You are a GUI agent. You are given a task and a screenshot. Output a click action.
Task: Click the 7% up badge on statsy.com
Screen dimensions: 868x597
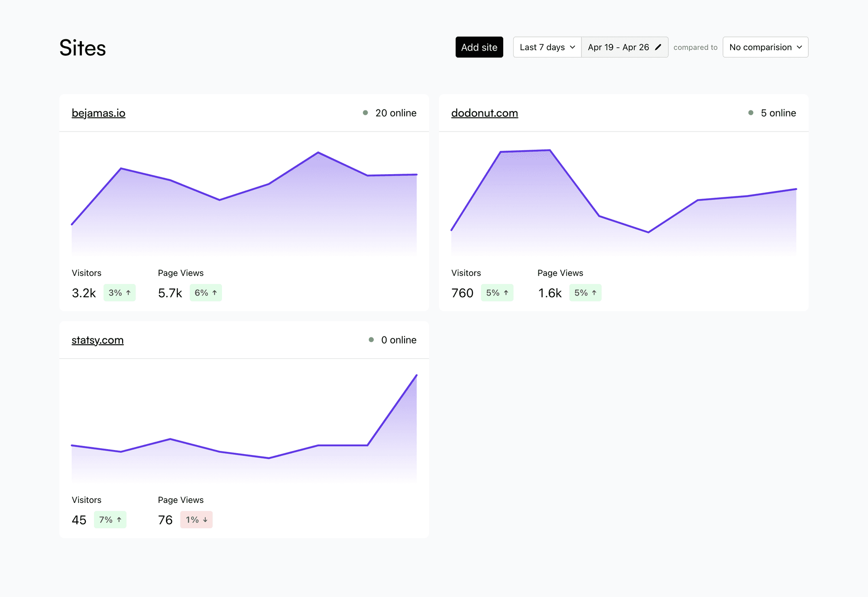click(110, 520)
